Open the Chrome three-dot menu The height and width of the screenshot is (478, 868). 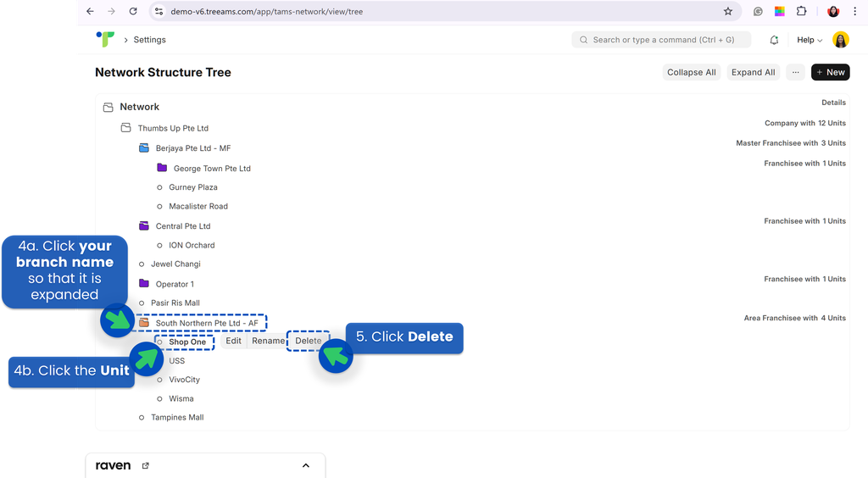click(x=854, y=11)
